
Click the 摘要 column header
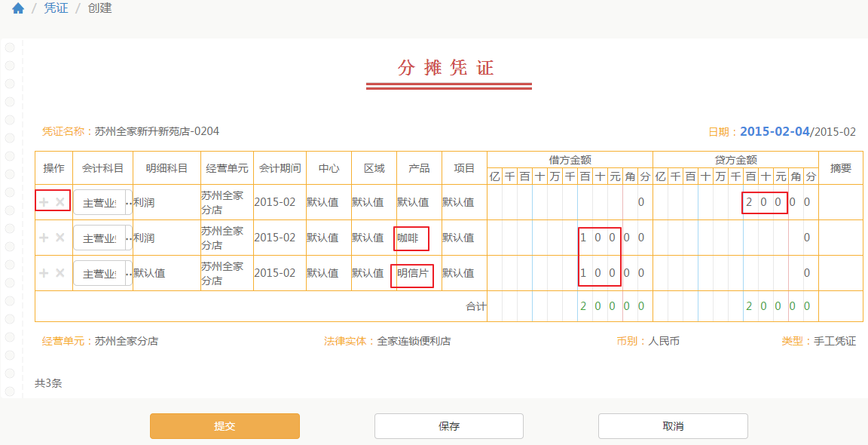841,168
